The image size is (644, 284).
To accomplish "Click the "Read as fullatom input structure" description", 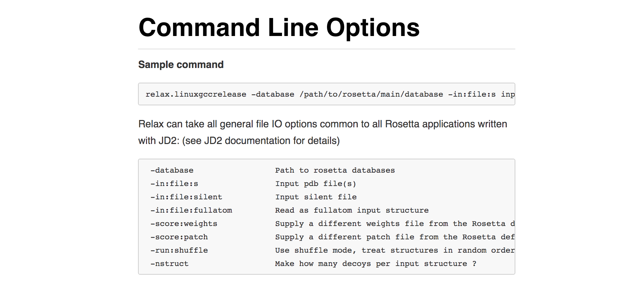I will point(352,210).
